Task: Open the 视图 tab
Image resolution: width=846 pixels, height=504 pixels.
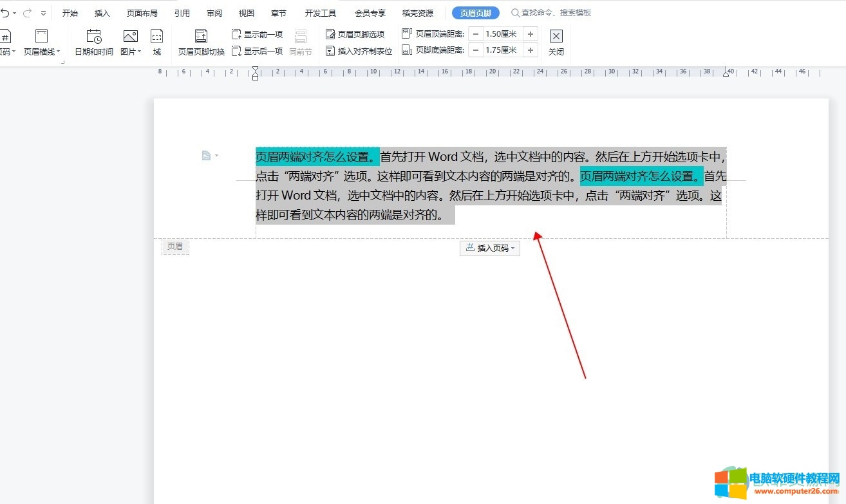Action: point(247,13)
